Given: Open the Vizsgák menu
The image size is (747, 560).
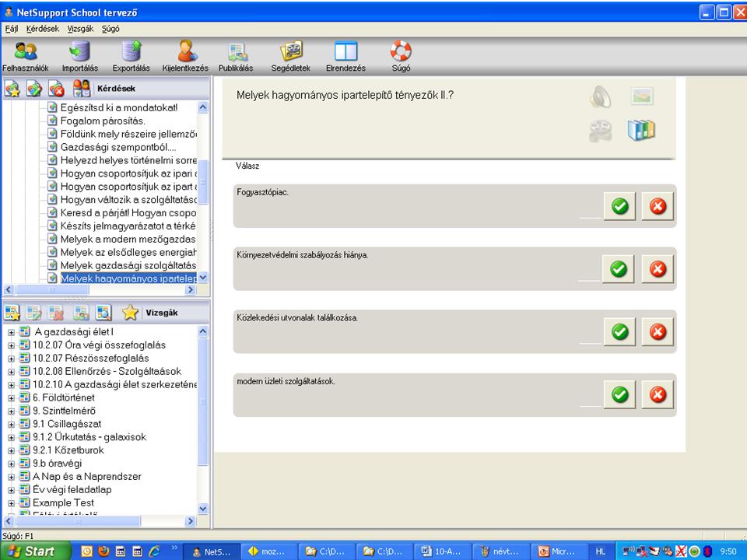Looking at the screenshot, I should pos(80,28).
